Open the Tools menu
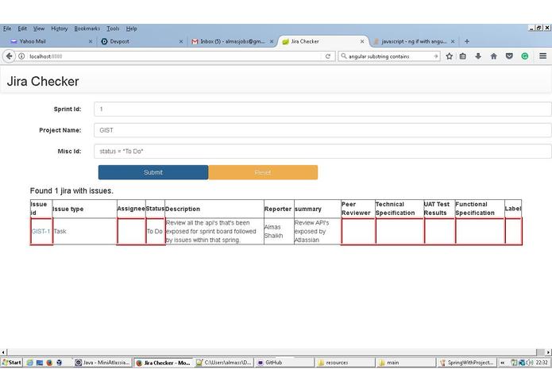Screen dimensions: 552x392 (113, 29)
